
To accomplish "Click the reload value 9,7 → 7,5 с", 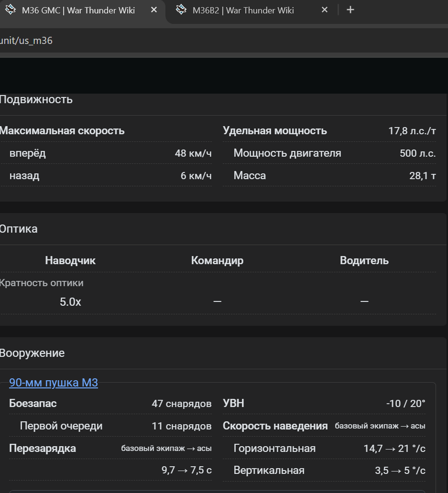I will [186, 470].
